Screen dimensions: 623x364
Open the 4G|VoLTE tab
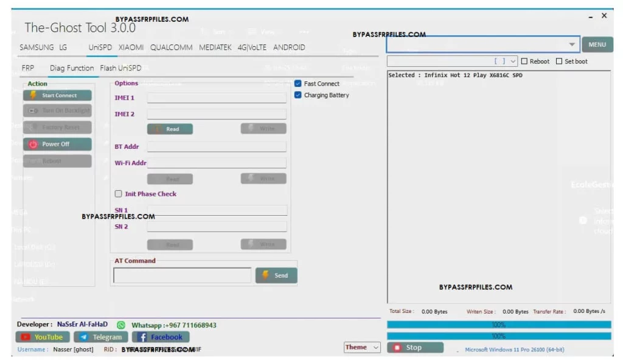click(x=252, y=47)
